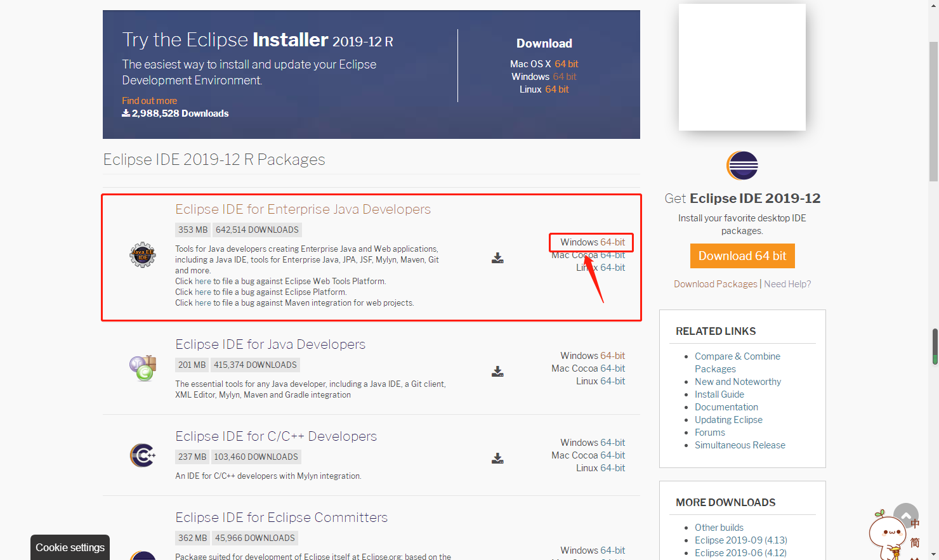Click the download icon for Enterprise Java Developers
The width and height of the screenshot is (939, 560).
[497, 257]
